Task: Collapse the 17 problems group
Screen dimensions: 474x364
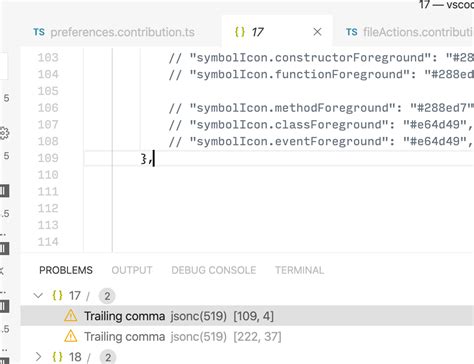Action: 38,295
